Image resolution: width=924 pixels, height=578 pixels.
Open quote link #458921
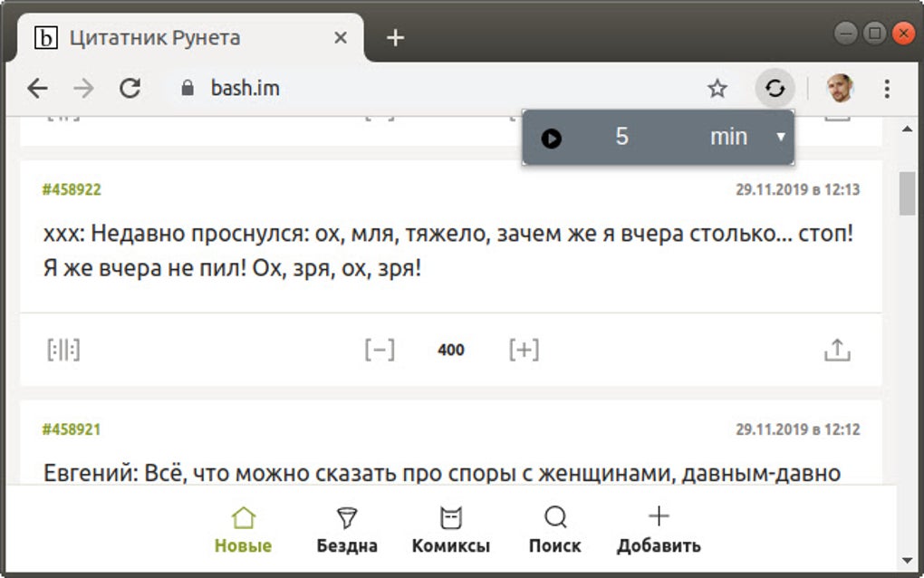coord(72,429)
